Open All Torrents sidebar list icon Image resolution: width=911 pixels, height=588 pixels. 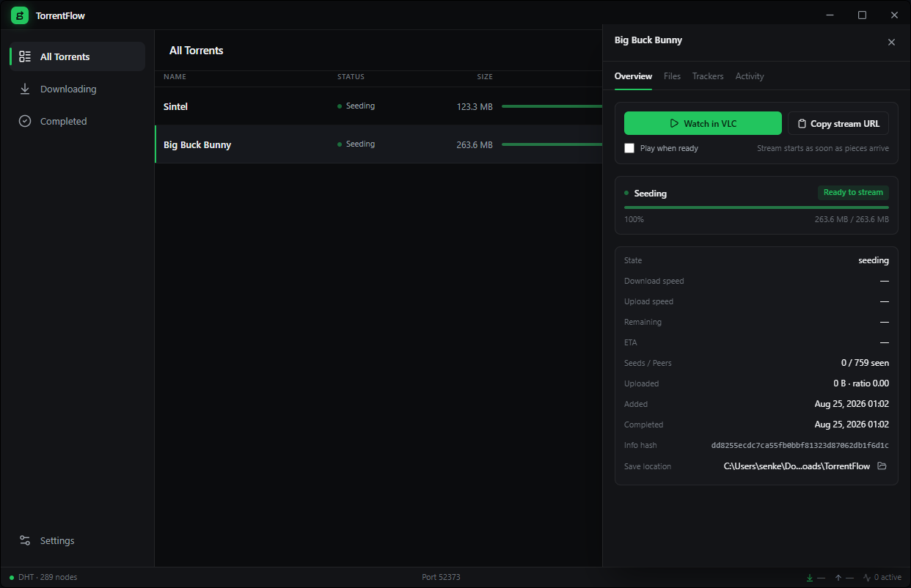pos(25,56)
